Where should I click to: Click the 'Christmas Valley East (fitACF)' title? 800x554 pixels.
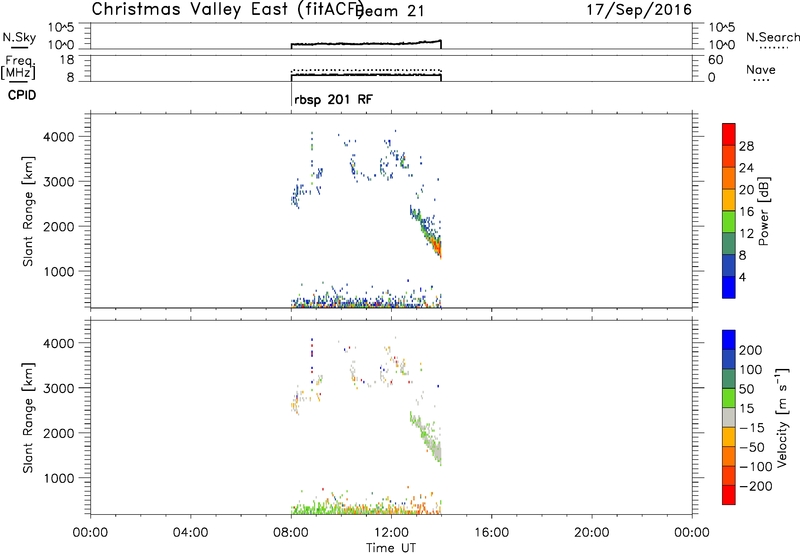pyautogui.click(x=228, y=9)
